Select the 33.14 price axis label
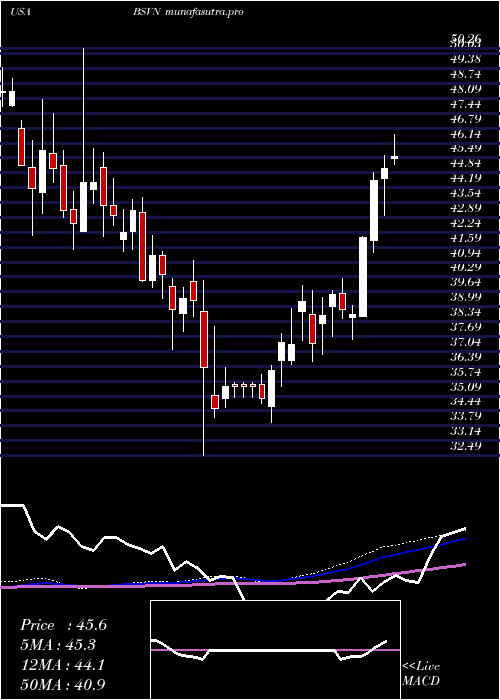500x700 pixels. pos(466,431)
